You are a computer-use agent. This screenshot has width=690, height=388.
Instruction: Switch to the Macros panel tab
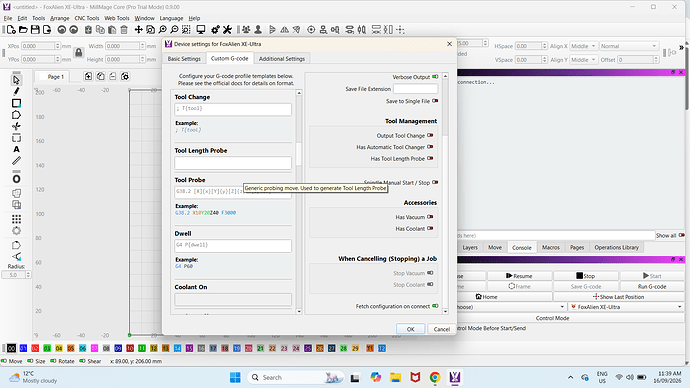551,247
